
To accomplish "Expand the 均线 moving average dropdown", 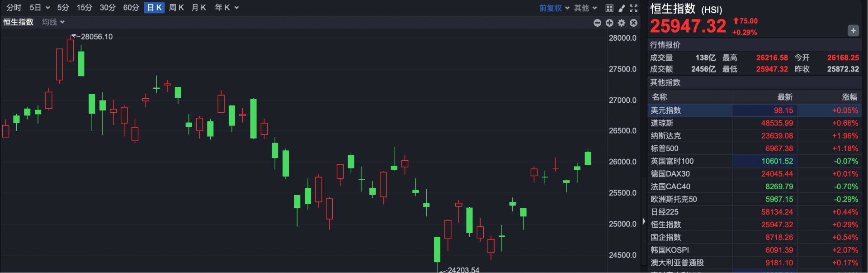I will (x=53, y=22).
